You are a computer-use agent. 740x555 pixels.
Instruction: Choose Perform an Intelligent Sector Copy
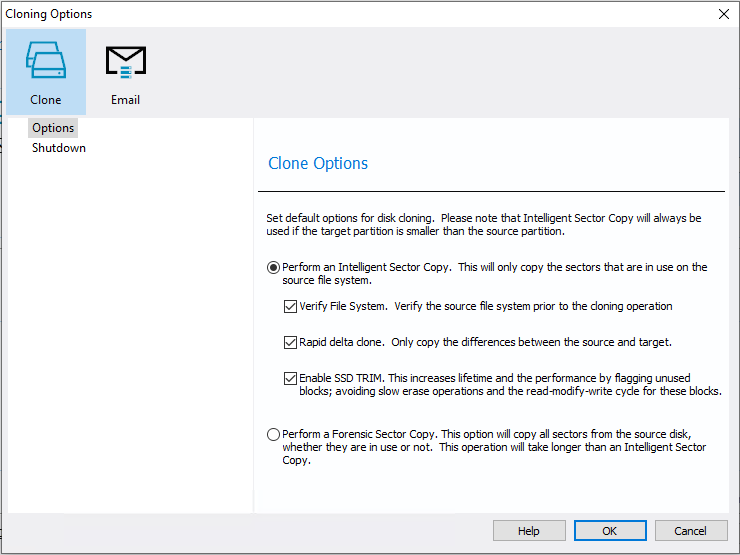click(274, 267)
